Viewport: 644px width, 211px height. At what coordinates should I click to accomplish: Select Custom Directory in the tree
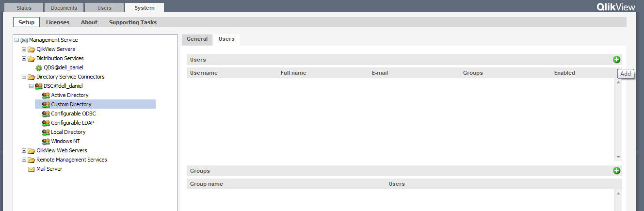(x=71, y=104)
